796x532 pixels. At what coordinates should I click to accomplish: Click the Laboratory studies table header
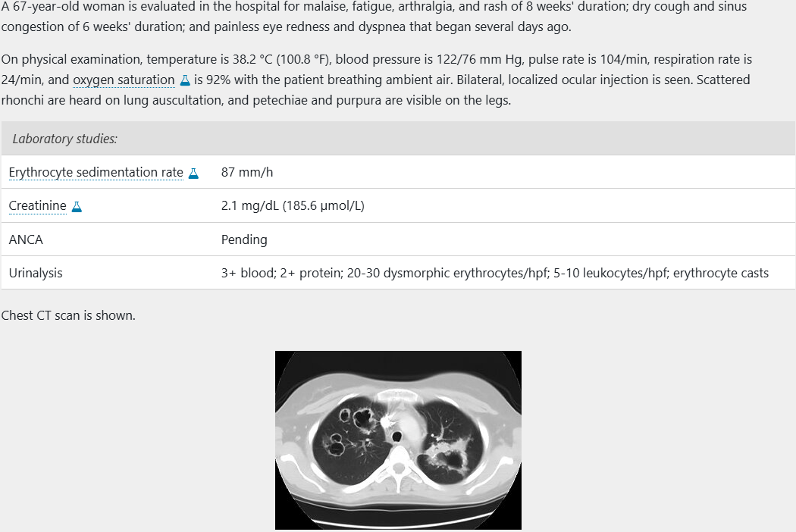click(x=64, y=139)
